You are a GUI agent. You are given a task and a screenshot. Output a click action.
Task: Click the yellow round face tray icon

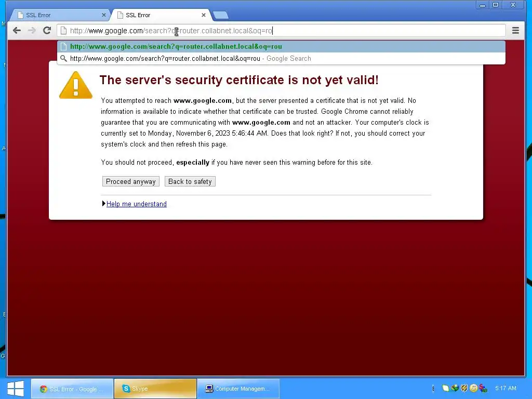click(x=474, y=388)
